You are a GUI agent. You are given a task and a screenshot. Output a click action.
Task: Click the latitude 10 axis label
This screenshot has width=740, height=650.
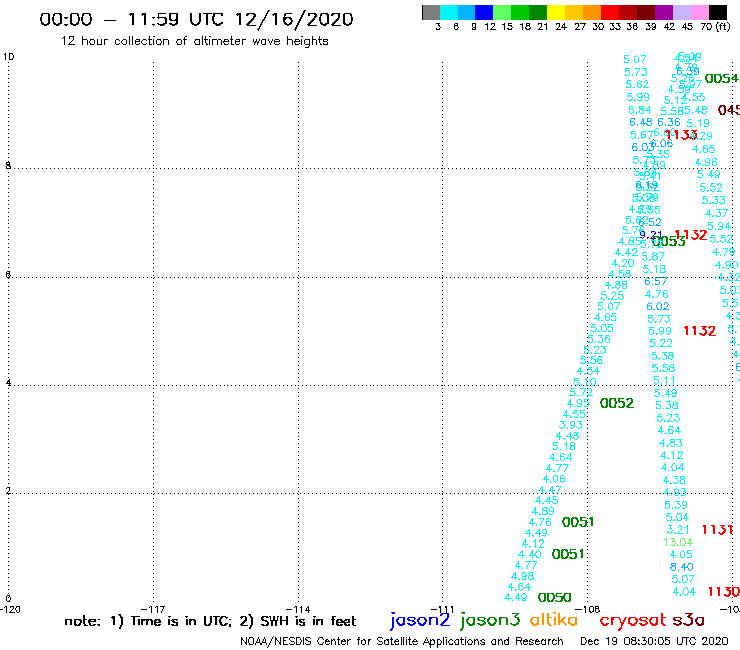(x=8, y=57)
